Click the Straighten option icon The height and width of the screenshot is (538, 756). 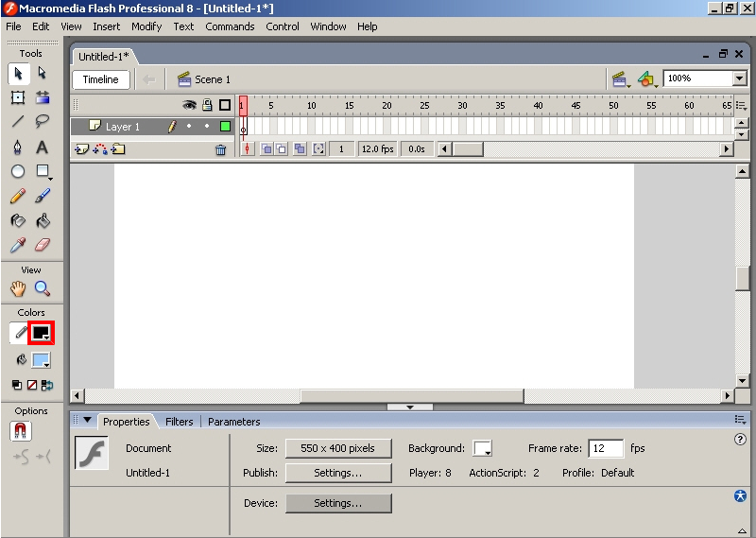tap(43, 457)
